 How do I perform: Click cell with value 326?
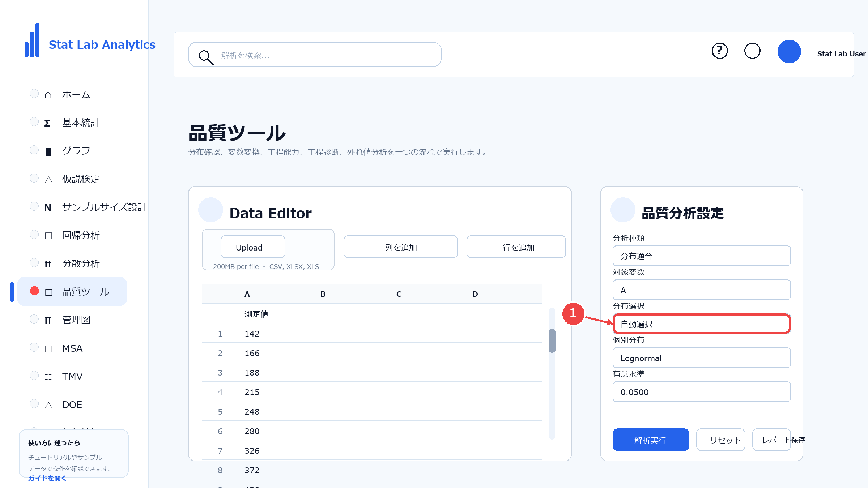(276, 450)
